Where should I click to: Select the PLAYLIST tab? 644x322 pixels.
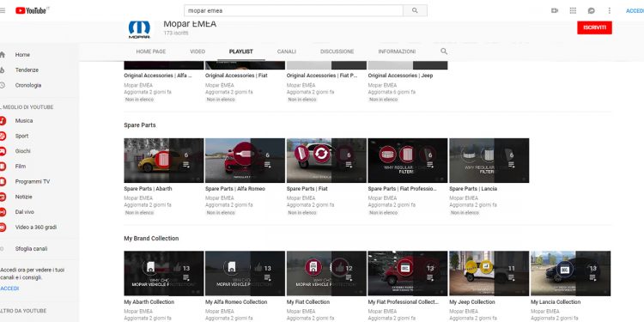click(x=241, y=52)
